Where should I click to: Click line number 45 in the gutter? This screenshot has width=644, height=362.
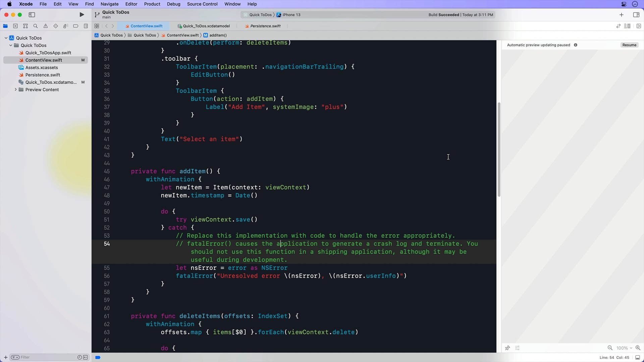point(107,171)
